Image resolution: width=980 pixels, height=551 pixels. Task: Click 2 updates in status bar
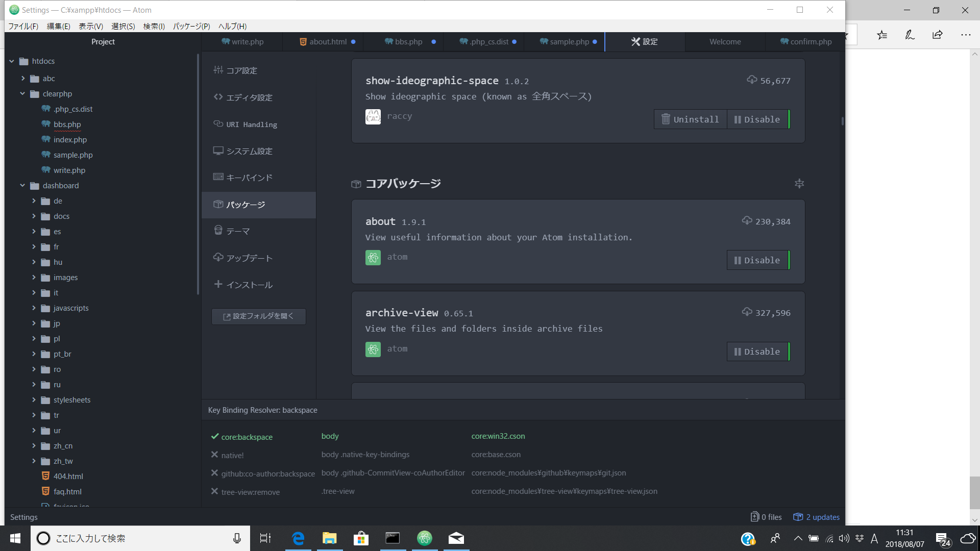pos(816,517)
